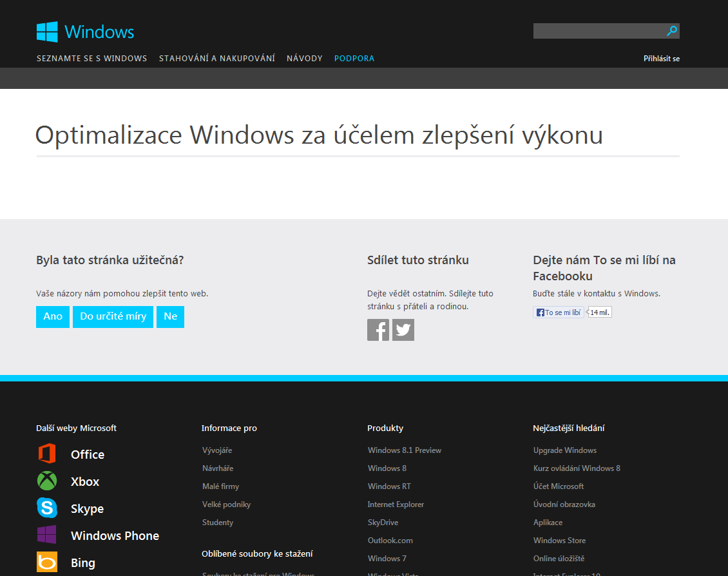
Task: Open 'Windows 8' product link
Action: (x=387, y=468)
